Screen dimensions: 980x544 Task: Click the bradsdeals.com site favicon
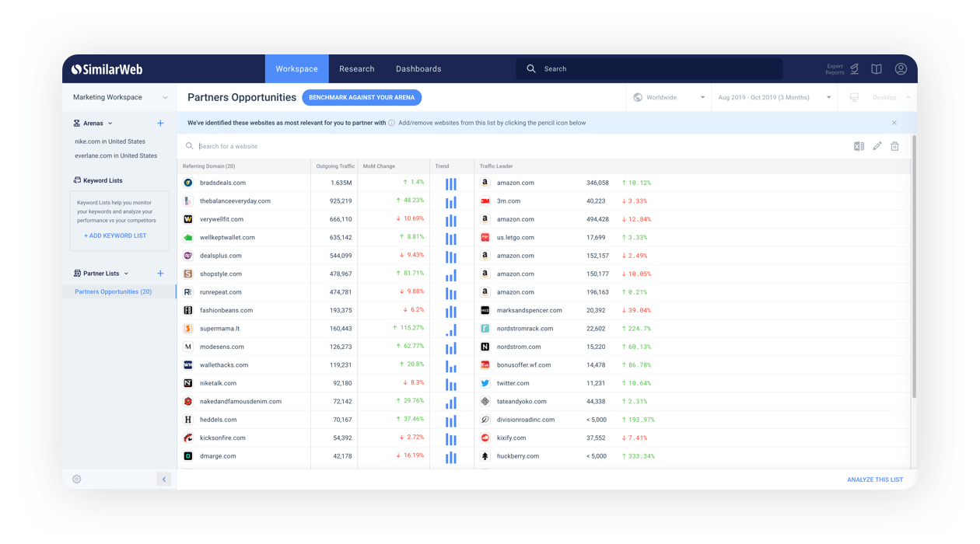tap(187, 183)
